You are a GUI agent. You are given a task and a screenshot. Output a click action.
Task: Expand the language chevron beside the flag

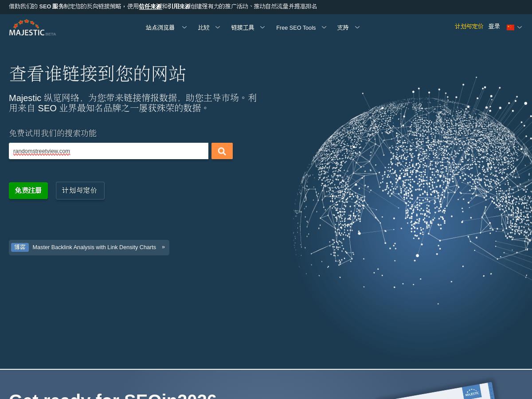point(520,27)
